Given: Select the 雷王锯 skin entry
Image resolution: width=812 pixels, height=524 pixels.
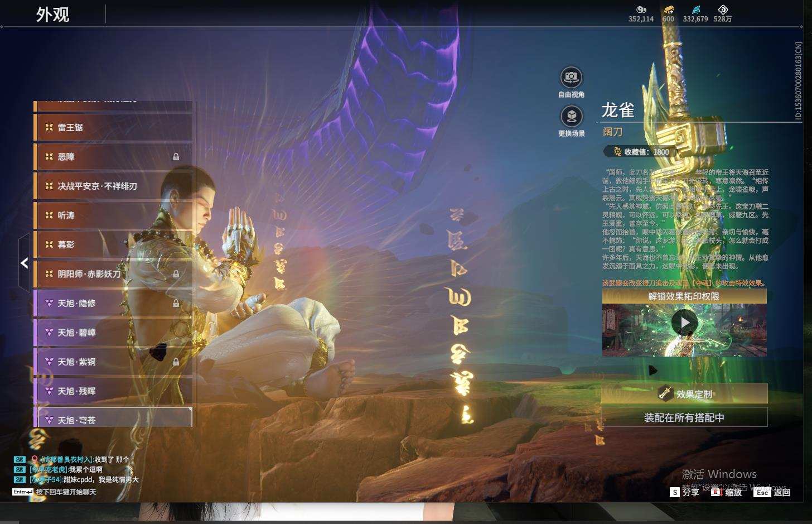Looking at the screenshot, I should (113, 127).
